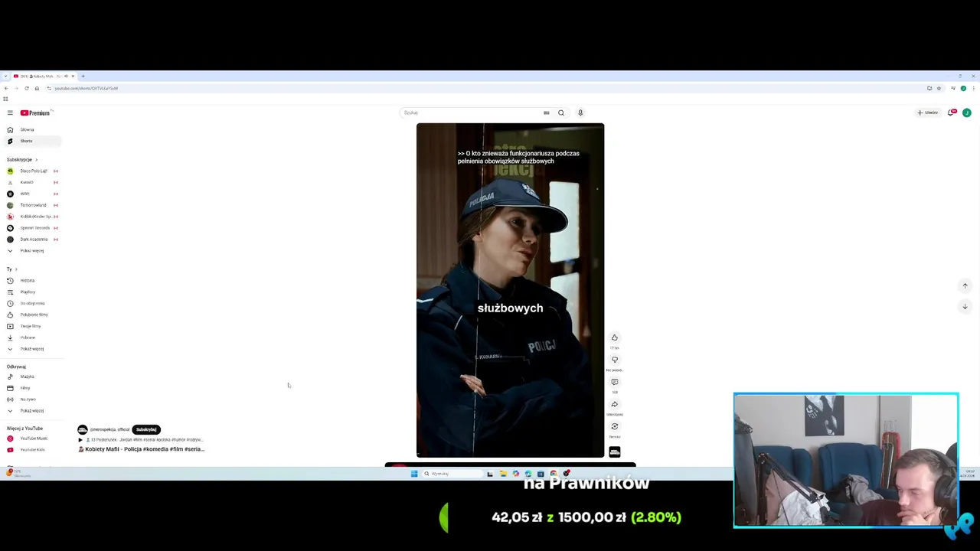Go to previous Short with up arrow
The height and width of the screenshot is (551, 980).
[965, 285]
